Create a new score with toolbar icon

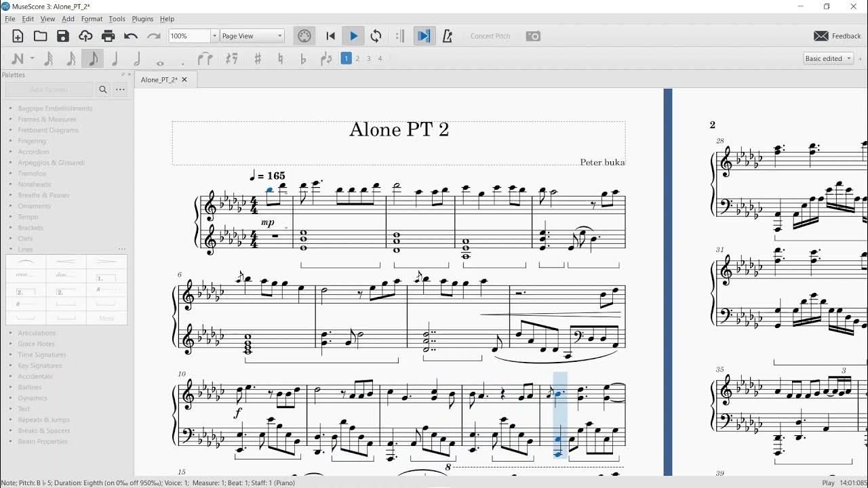tap(18, 36)
